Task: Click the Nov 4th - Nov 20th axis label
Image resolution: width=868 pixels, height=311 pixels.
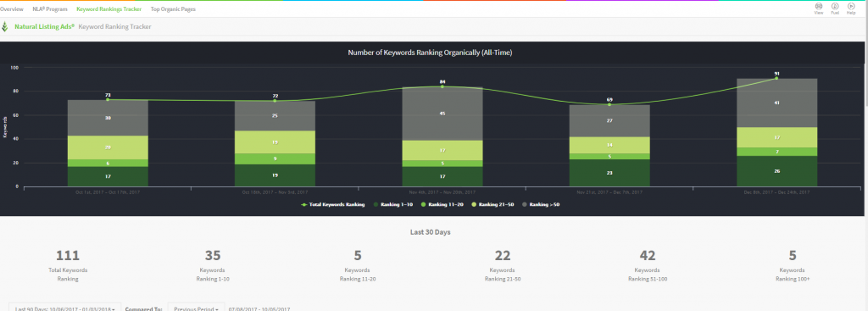Action: point(442,192)
